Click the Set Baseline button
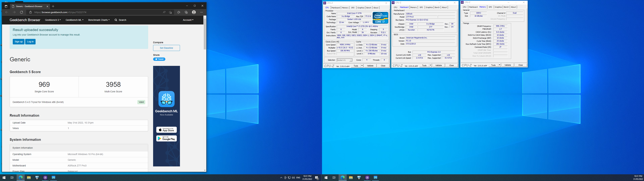644x181 pixels. pos(167,48)
